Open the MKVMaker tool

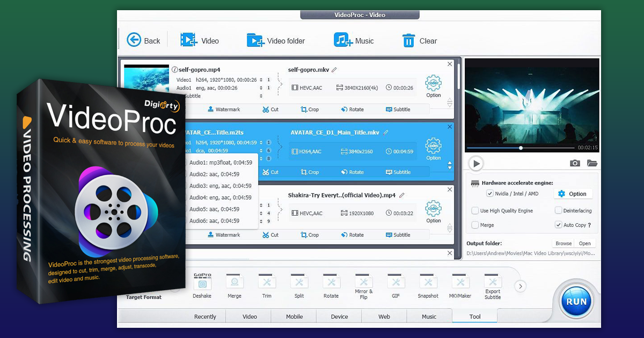(460, 283)
